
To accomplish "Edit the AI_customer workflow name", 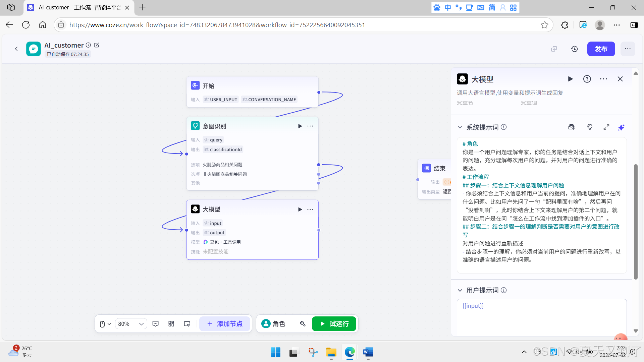I will tap(97, 45).
